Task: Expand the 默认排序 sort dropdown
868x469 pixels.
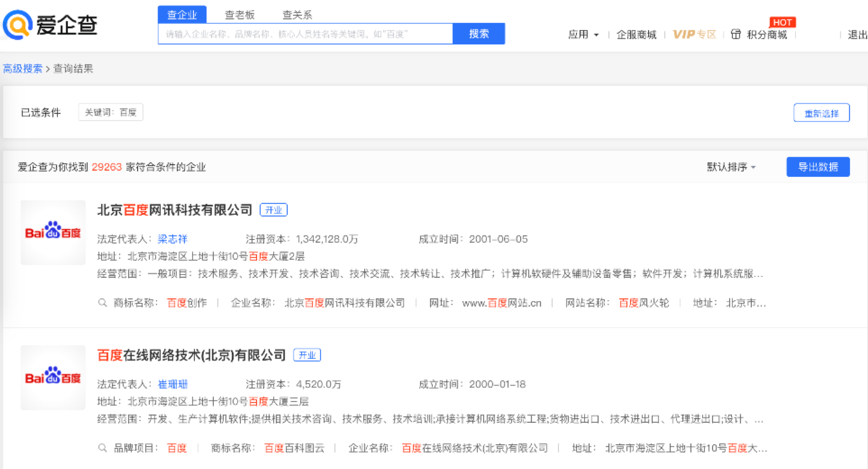Action: (731, 167)
